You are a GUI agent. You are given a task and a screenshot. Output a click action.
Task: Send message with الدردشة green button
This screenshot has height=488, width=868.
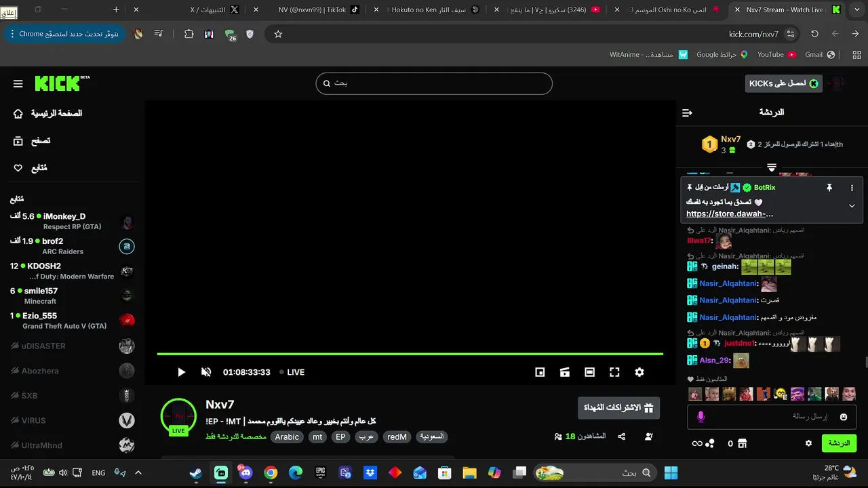[x=839, y=443]
